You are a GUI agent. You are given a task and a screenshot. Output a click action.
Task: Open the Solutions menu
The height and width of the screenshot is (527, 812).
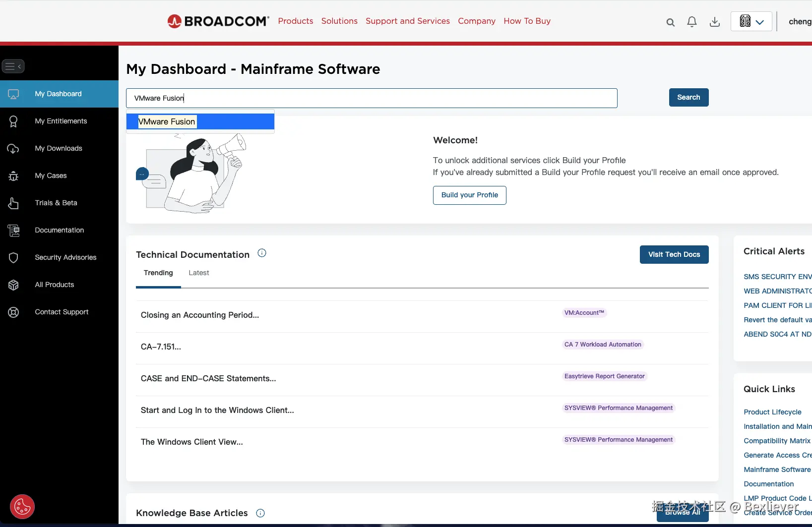point(339,21)
